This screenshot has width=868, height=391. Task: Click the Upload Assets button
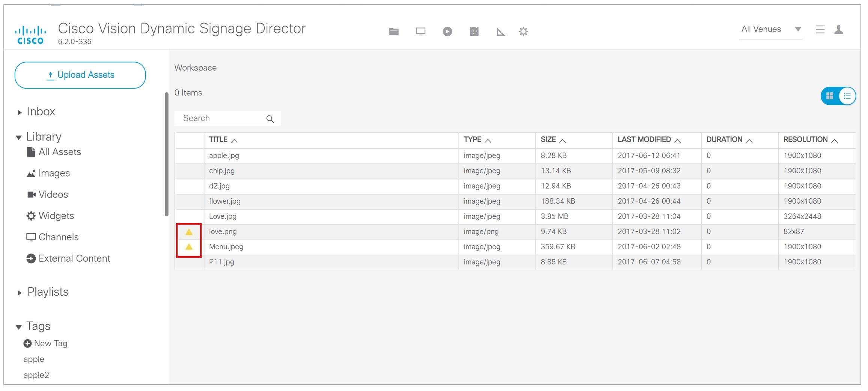pyautogui.click(x=80, y=75)
